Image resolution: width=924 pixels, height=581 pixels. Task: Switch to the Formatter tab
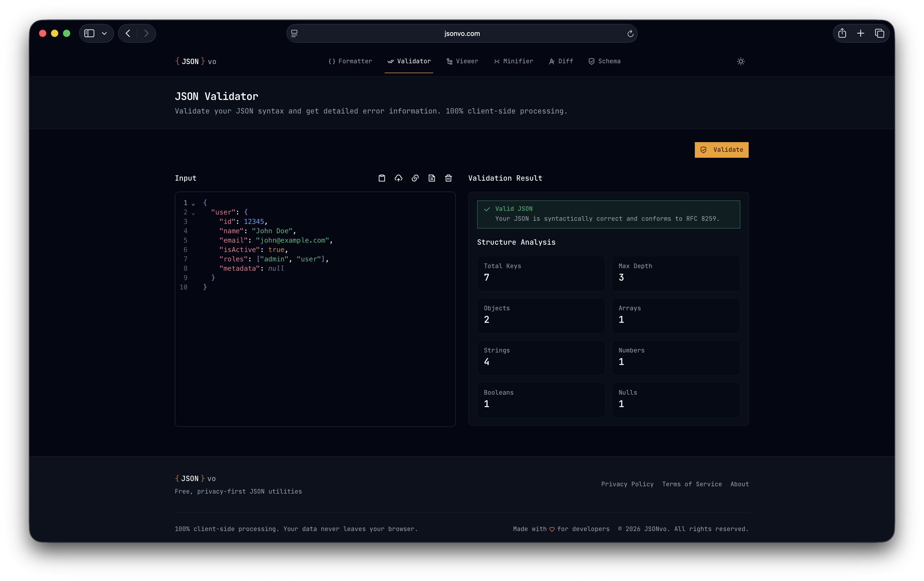click(x=350, y=61)
